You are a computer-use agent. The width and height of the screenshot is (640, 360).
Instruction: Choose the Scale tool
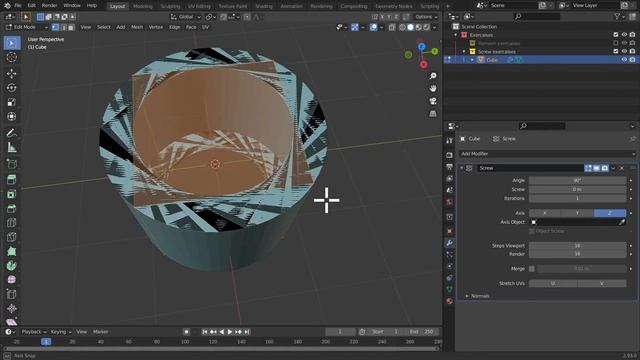pos(12,102)
